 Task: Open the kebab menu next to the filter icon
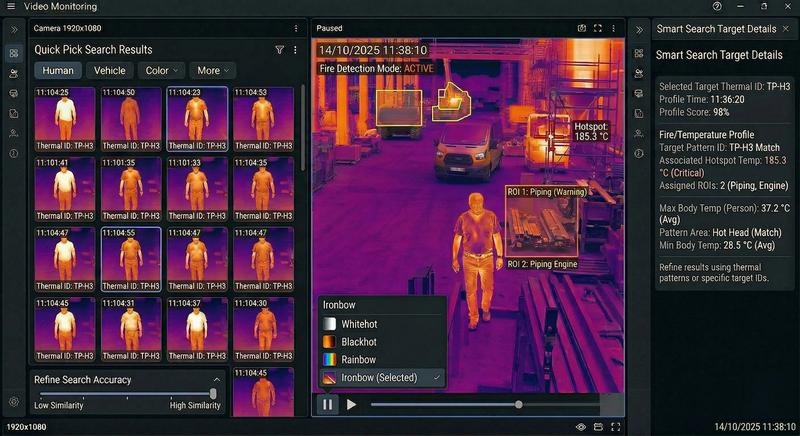pyautogui.click(x=295, y=49)
